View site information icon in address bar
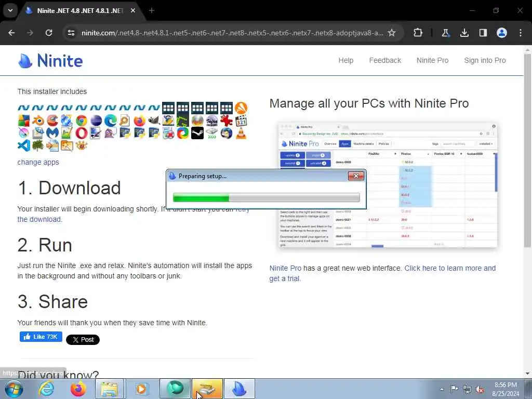 [71, 33]
